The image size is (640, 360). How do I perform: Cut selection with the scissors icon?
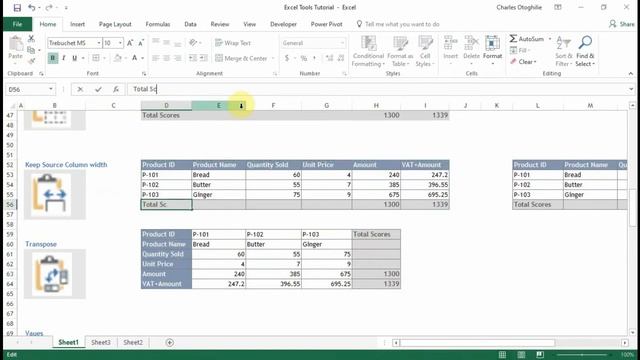click(31, 39)
